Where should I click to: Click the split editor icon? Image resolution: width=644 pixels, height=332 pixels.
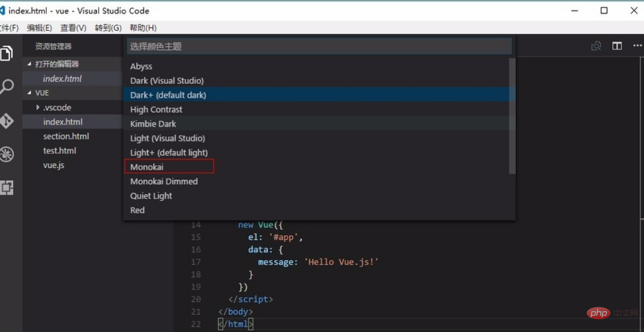coord(617,46)
